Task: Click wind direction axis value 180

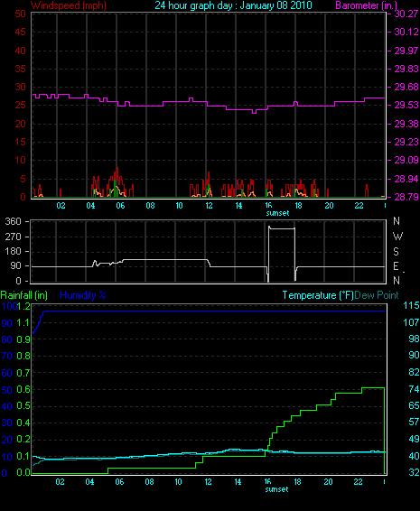Action: pos(13,251)
